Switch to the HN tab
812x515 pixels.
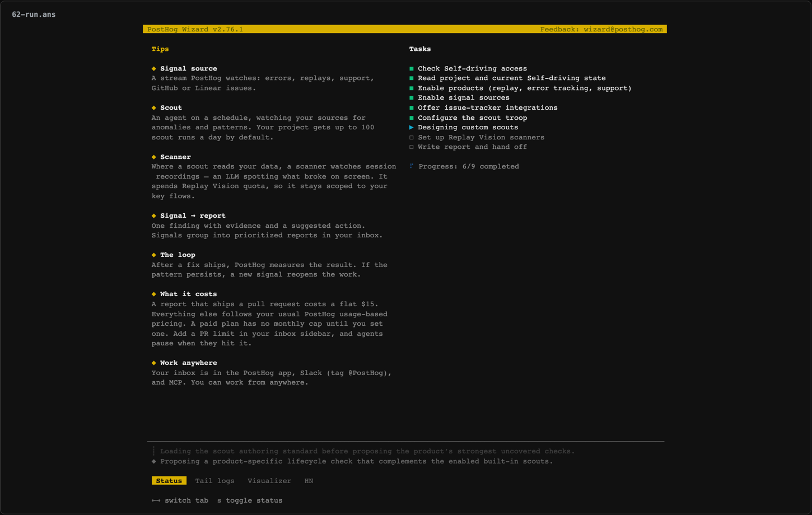point(309,481)
